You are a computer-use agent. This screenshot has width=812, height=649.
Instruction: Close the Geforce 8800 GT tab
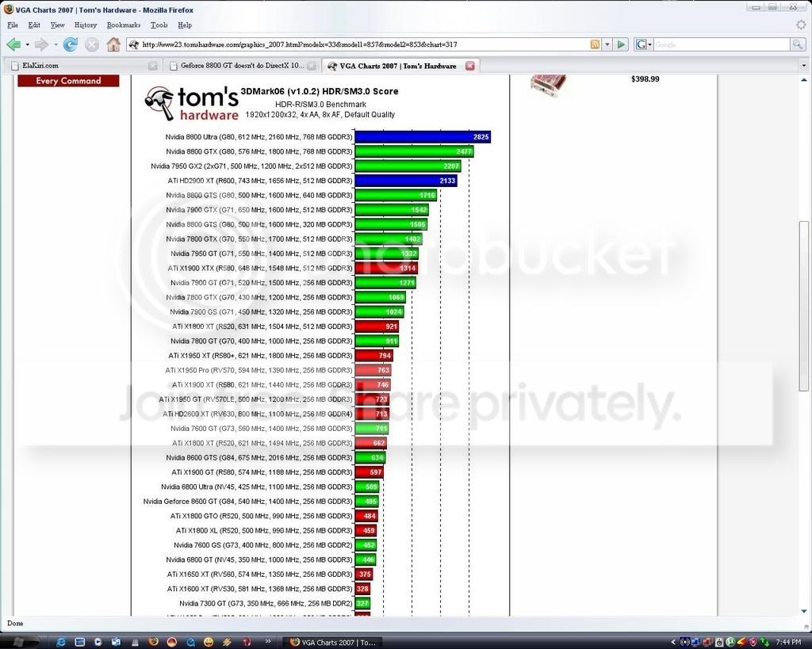(x=311, y=66)
